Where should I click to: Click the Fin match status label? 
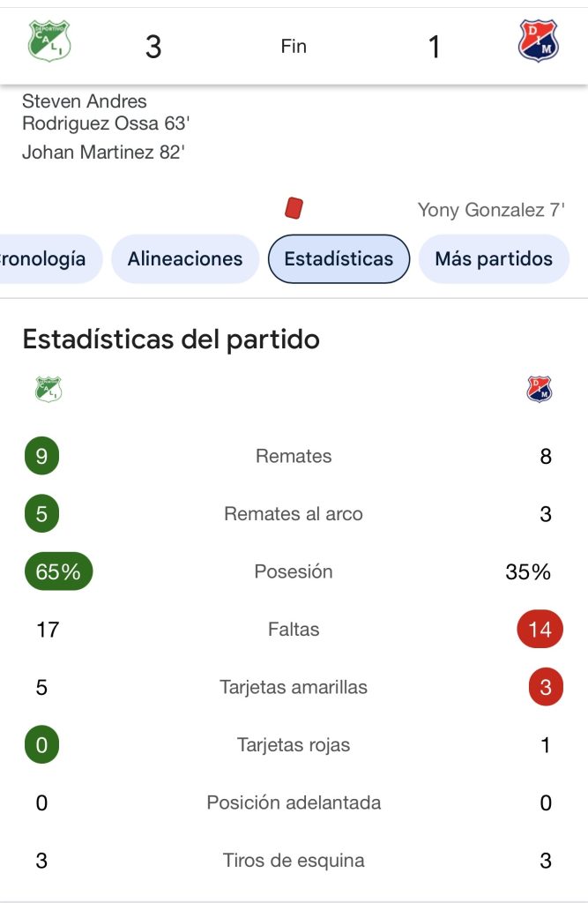(x=294, y=47)
